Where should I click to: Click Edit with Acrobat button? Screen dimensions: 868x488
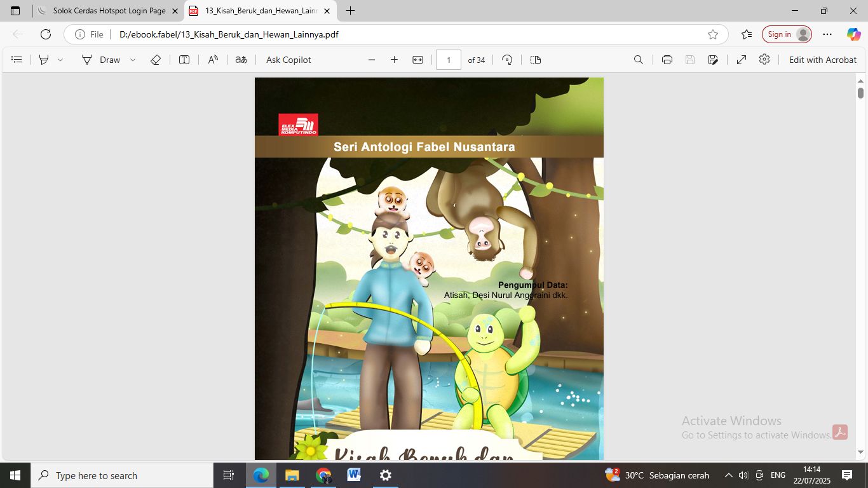tap(823, 60)
